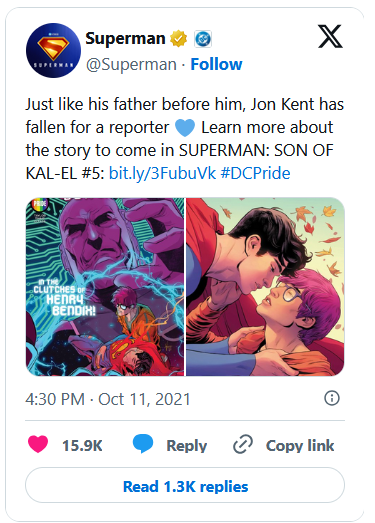Open the bit.ly/3FubuVk link

tap(162, 173)
